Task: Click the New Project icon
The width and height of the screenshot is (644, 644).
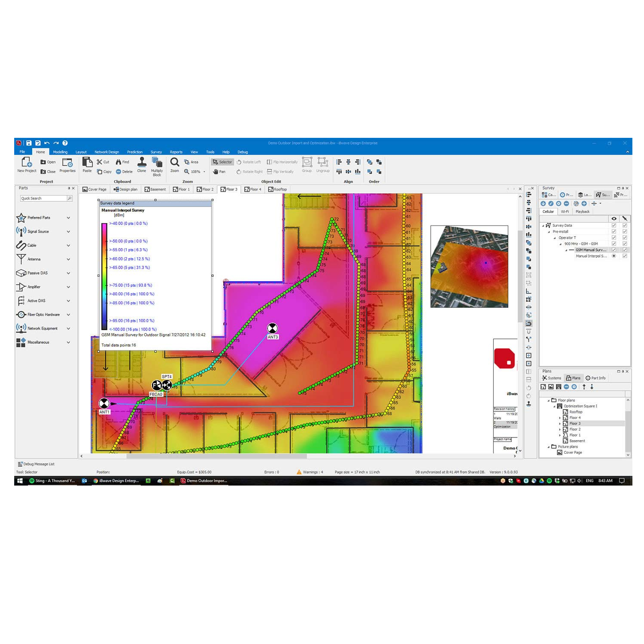Action: pos(26,162)
